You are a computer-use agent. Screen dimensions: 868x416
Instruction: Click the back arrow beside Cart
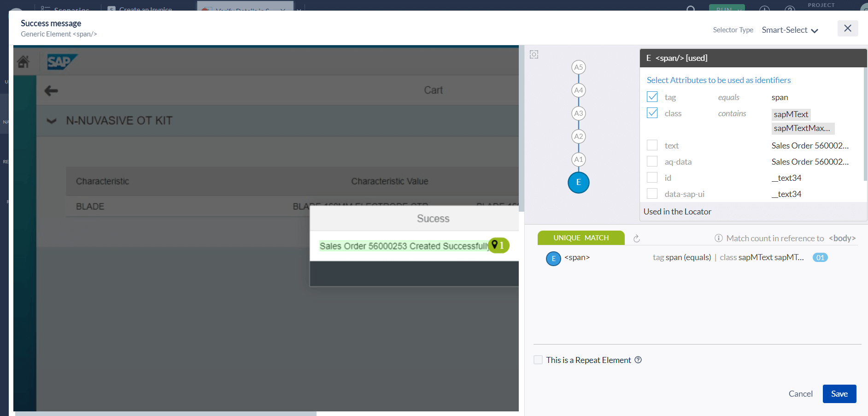tap(51, 91)
